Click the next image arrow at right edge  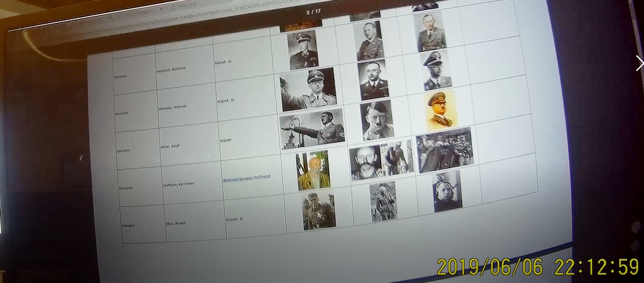coord(639,63)
